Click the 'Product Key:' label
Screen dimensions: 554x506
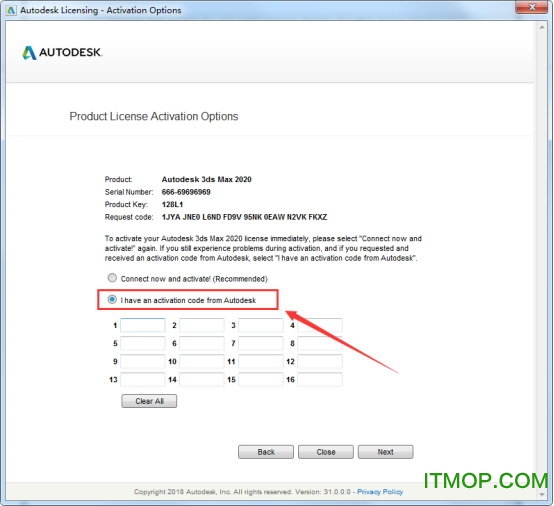(x=126, y=204)
